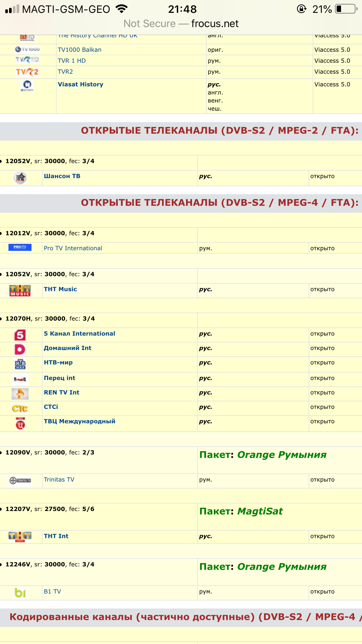Tap the Pro TV International logo
362x644 pixels.
(20, 247)
